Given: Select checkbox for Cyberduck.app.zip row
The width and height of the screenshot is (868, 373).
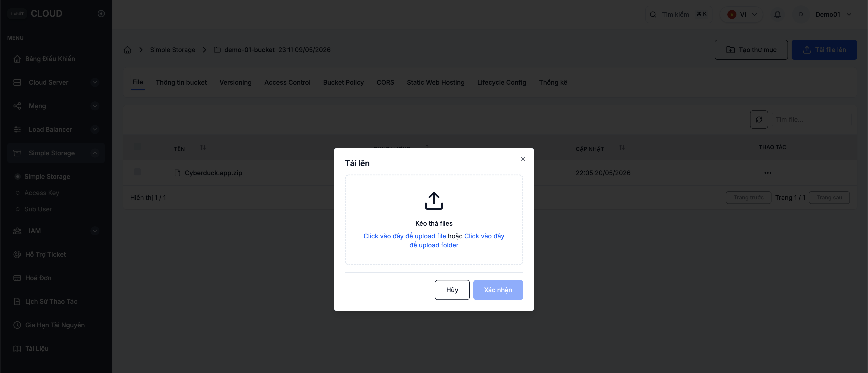Looking at the screenshot, I should 137,172.
